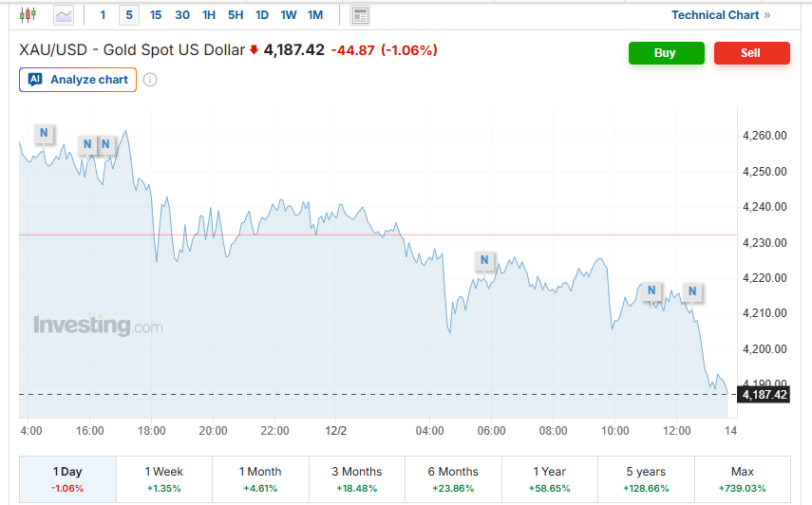This screenshot has height=505, width=812.
Task: Switch to candlestick chart type
Action: pos(28,15)
